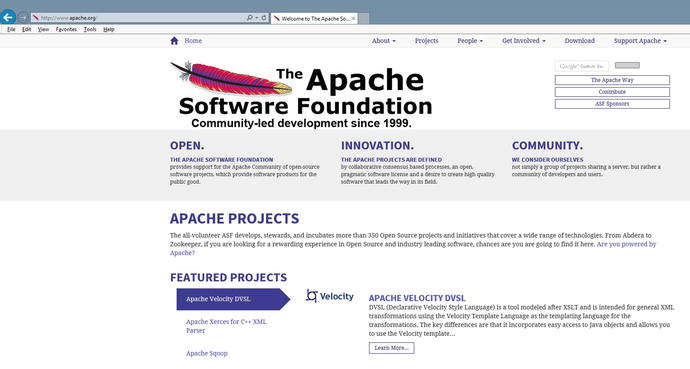Click the Community-led development since 1999 tagline

click(x=301, y=123)
